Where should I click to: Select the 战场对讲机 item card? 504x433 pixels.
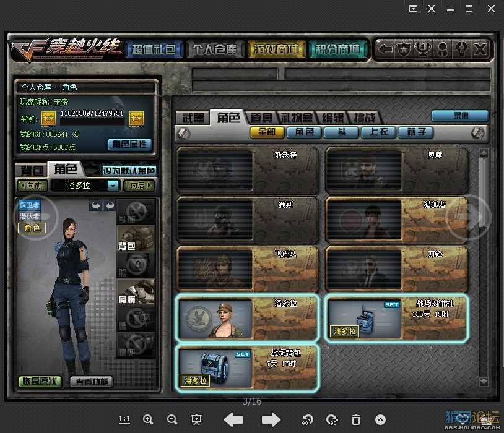pos(397,319)
